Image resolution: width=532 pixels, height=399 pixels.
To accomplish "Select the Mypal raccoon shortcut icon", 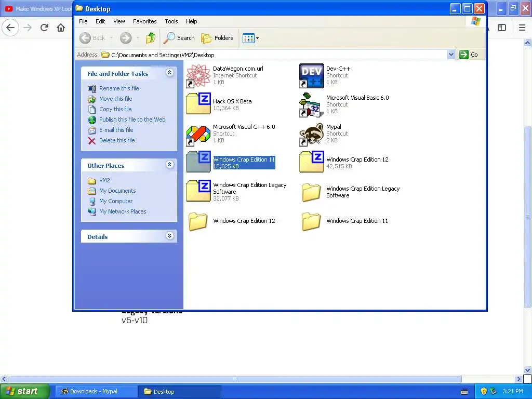I will coord(312,134).
